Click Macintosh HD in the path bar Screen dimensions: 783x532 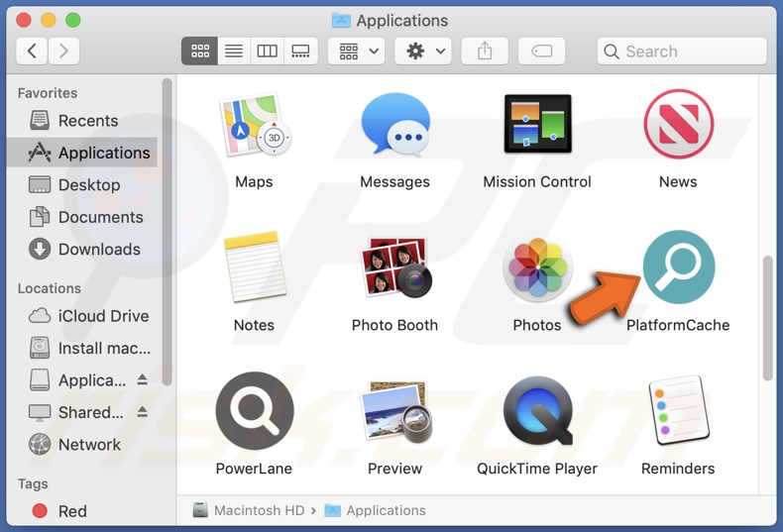[249, 510]
